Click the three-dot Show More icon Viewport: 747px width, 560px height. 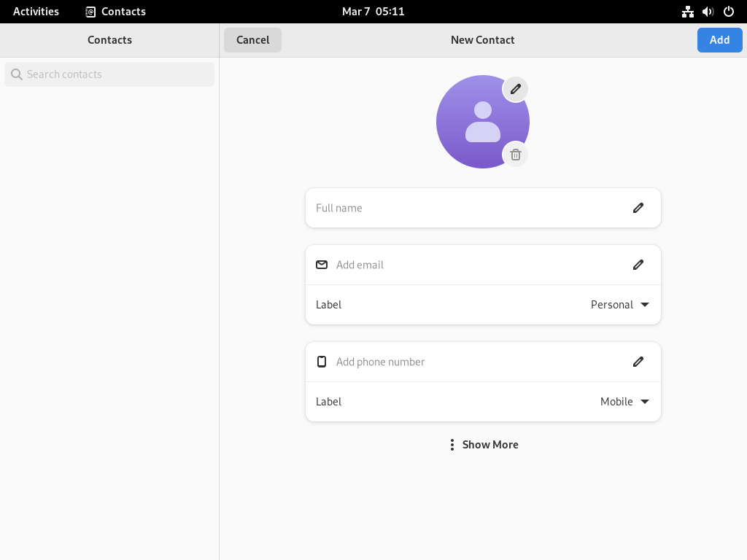pos(452,445)
